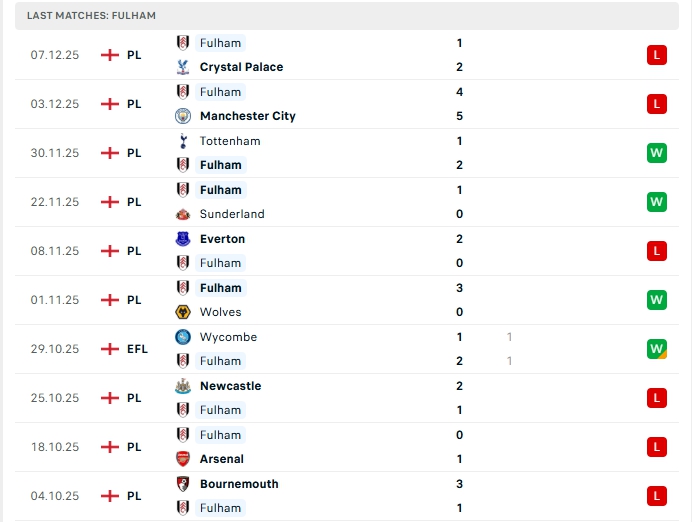Image resolution: width=692 pixels, height=522 pixels.
Task: Click the Bournemouth club crest icon
Action: 183,484
